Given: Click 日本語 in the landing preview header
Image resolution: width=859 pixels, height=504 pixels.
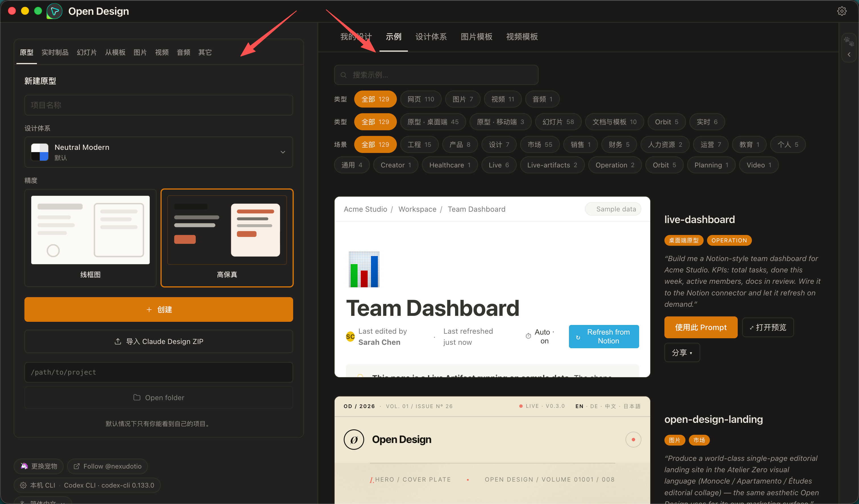Looking at the screenshot, I should [x=632, y=406].
